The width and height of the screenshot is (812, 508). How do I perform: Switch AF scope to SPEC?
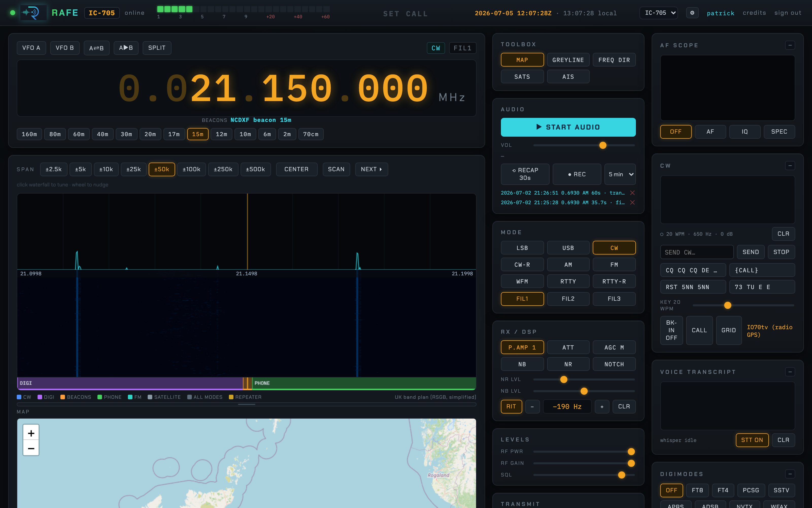click(779, 132)
